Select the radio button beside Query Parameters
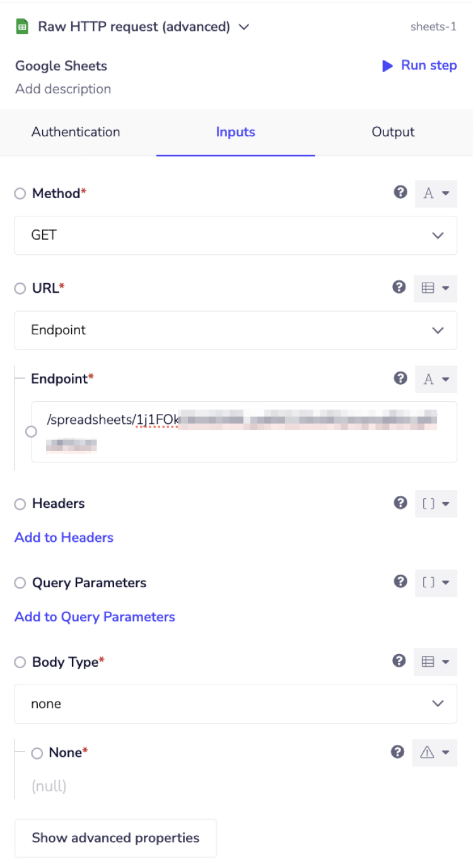The height and width of the screenshot is (868, 473). [20, 583]
